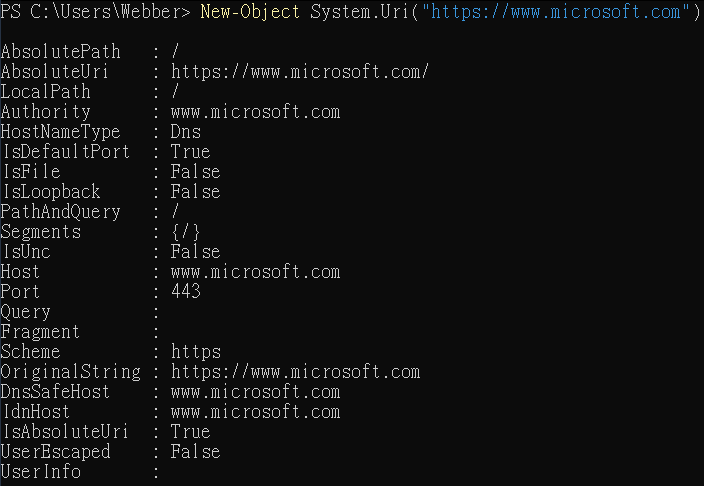This screenshot has height=486, width=704.
Task: Click the IdnHost row's hostname value
Action: [255, 412]
